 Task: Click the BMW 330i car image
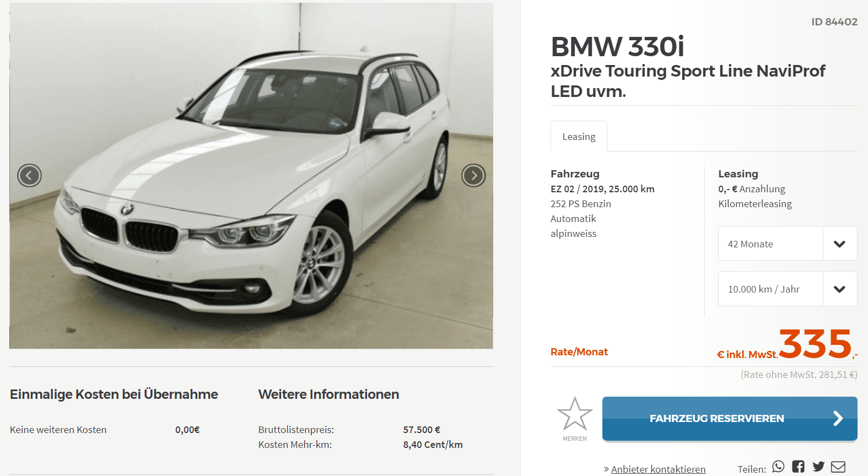251,176
